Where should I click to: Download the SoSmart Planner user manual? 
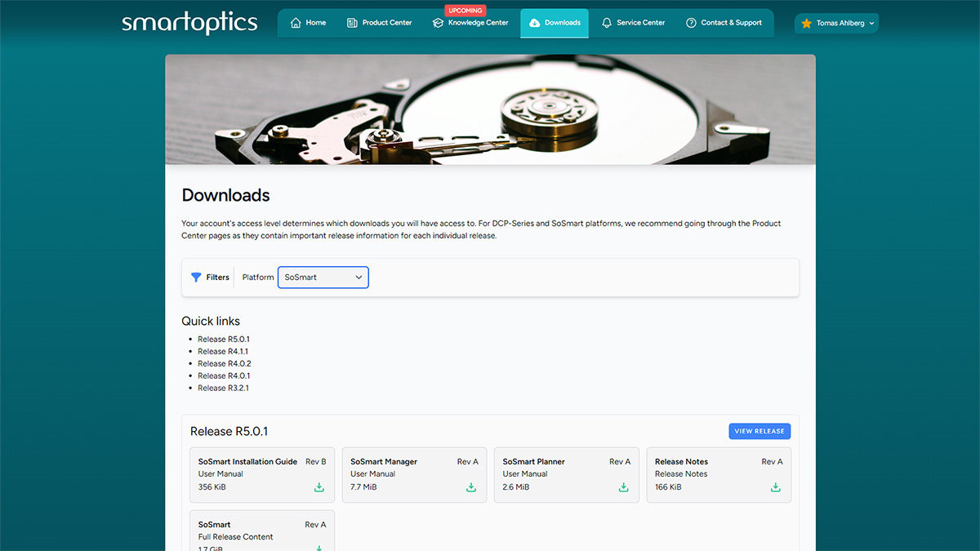point(623,487)
